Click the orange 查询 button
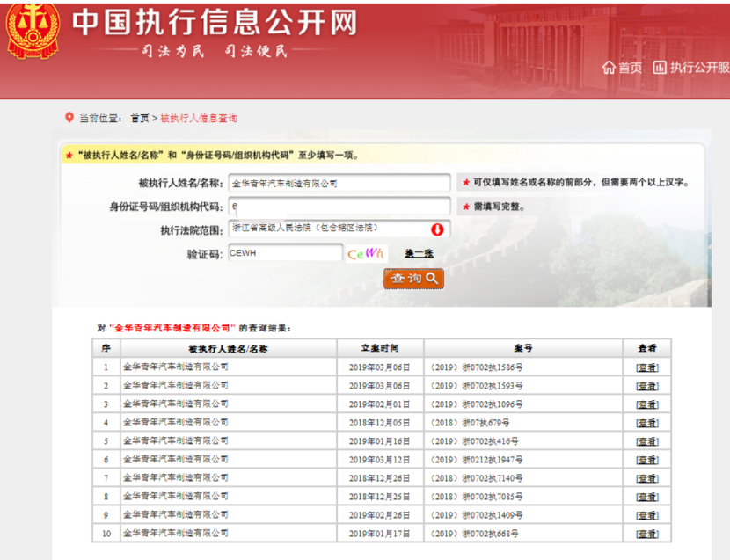 [x=413, y=279]
